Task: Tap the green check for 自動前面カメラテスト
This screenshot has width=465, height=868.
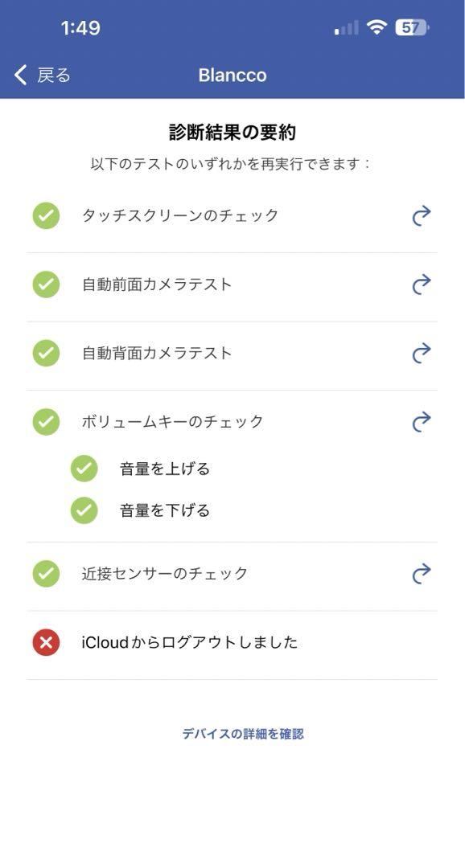Action: (46, 284)
